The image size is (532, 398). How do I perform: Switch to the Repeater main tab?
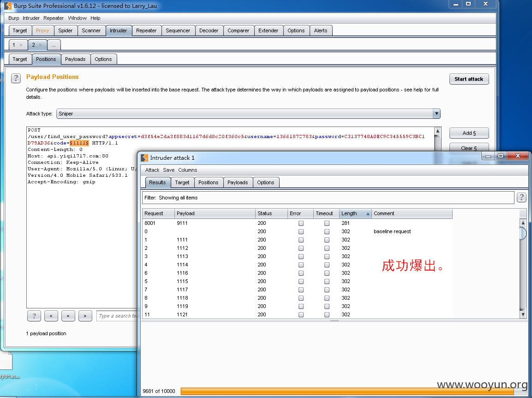pyautogui.click(x=146, y=30)
